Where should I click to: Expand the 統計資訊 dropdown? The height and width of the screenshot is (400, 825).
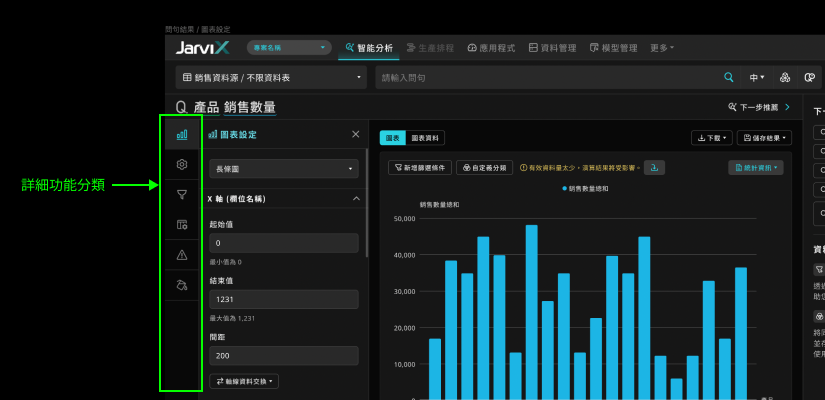[x=756, y=168]
